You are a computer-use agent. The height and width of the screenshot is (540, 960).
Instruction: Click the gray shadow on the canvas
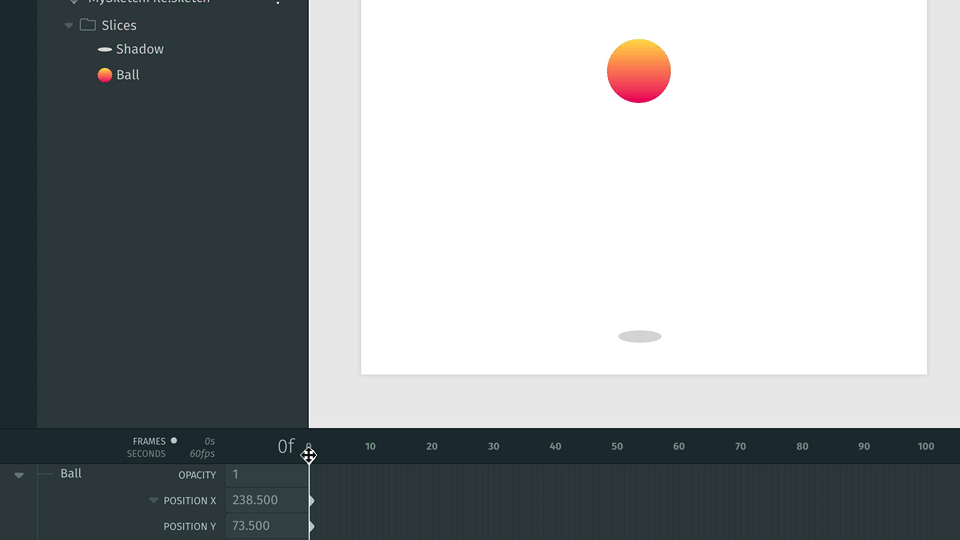pyautogui.click(x=640, y=336)
